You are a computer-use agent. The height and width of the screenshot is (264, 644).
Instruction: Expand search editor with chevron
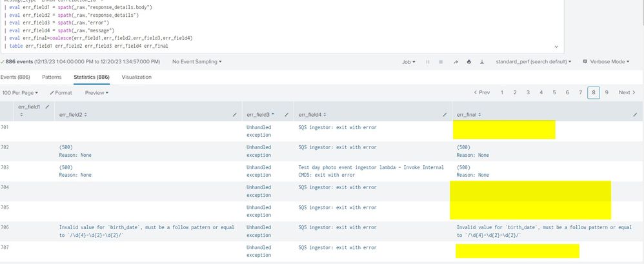tap(556, 46)
